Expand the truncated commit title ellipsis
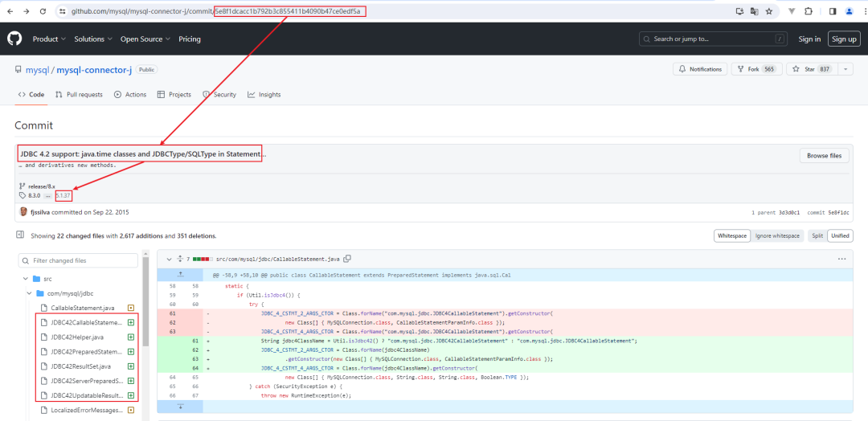Image resolution: width=868 pixels, height=421 pixels. pyautogui.click(x=264, y=153)
